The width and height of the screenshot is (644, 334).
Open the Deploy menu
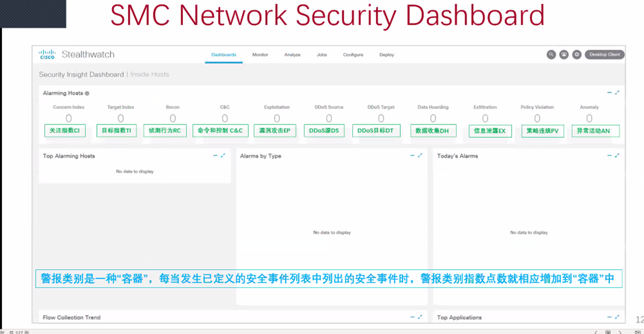pos(387,55)
